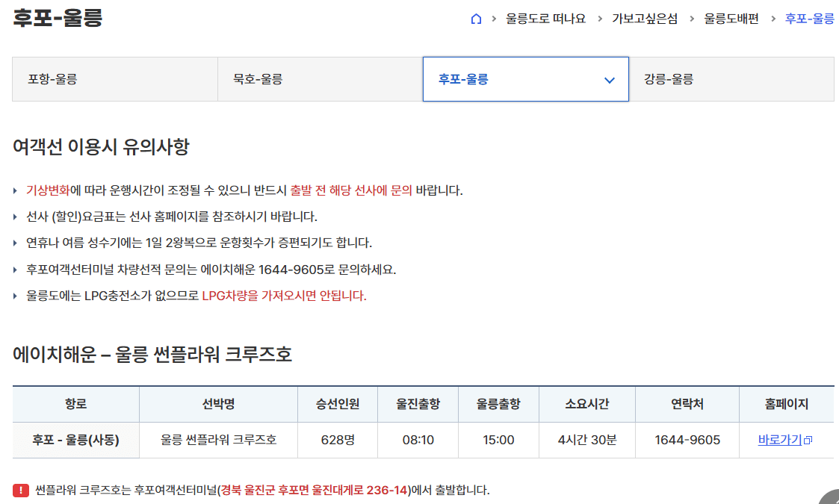Switch to the 포항-울릉 tab
This screenshot has height=504, width=839.
tap(115, 79)
